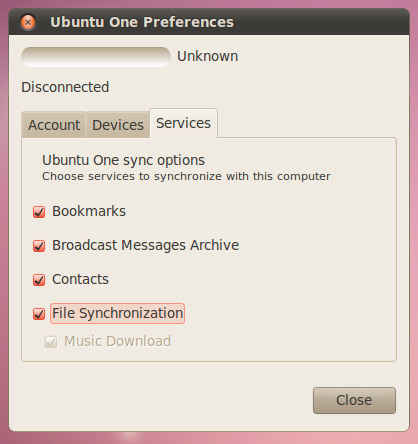Viewport: 418px width, 444px height.
Task: Click the Unknown usage label
Action: [207, 56]
